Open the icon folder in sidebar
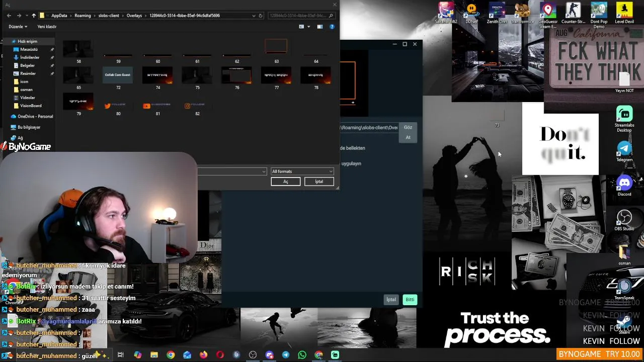 [24, 81]
